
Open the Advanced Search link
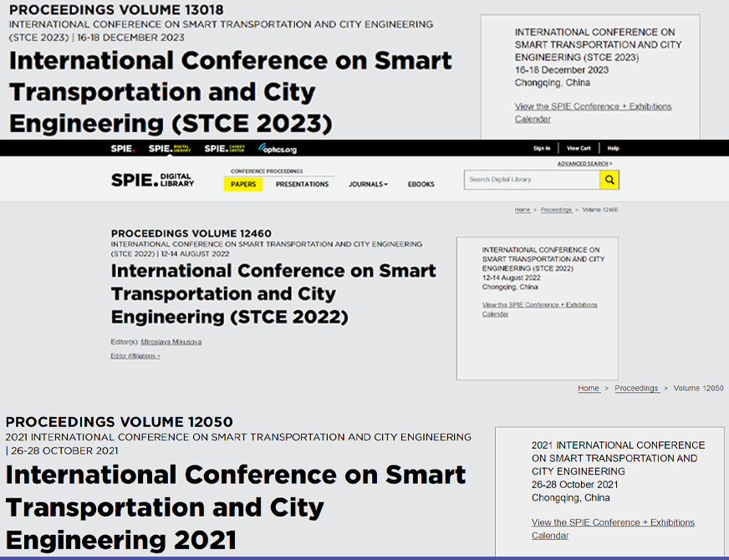click(584, 164)
